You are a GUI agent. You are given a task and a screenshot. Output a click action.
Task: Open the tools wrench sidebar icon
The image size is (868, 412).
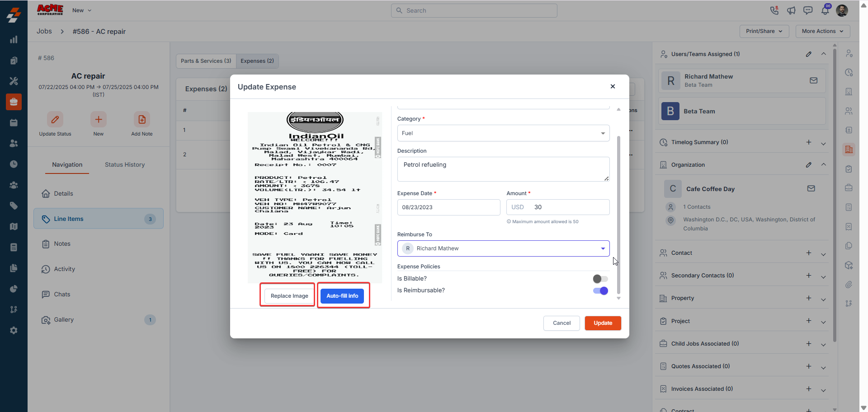14,81
